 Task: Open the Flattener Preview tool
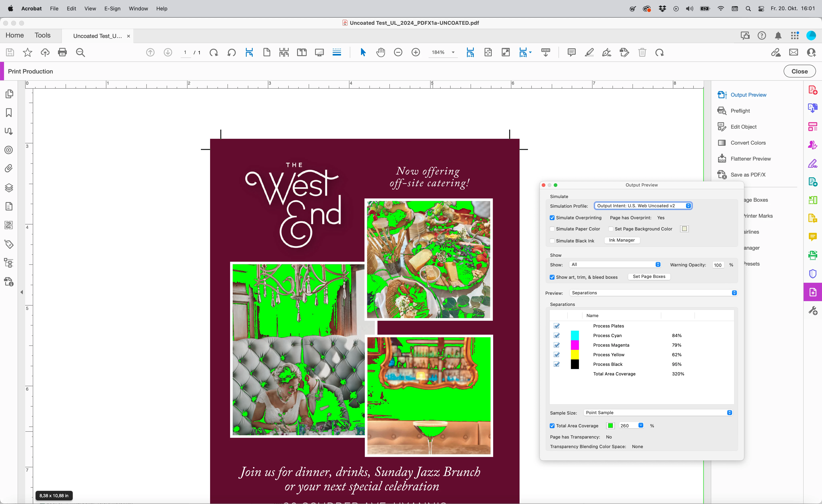click(x=750, y=159)
